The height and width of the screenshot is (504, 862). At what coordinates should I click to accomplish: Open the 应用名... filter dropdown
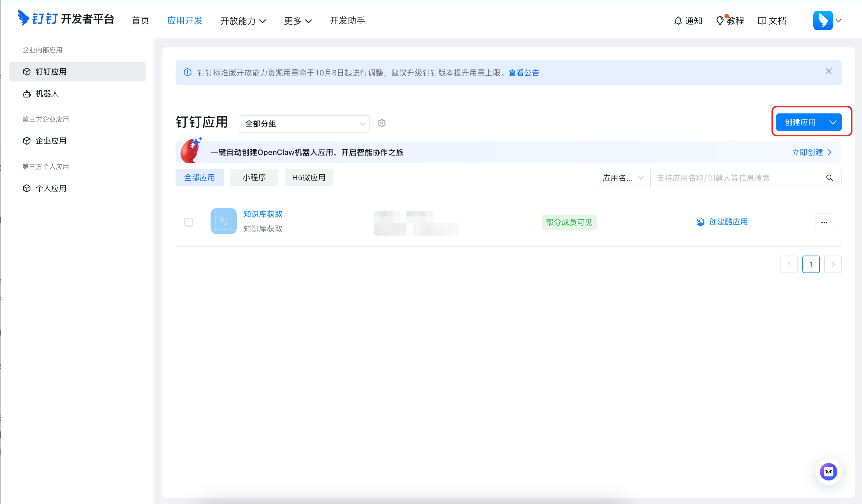coord(622,177)
